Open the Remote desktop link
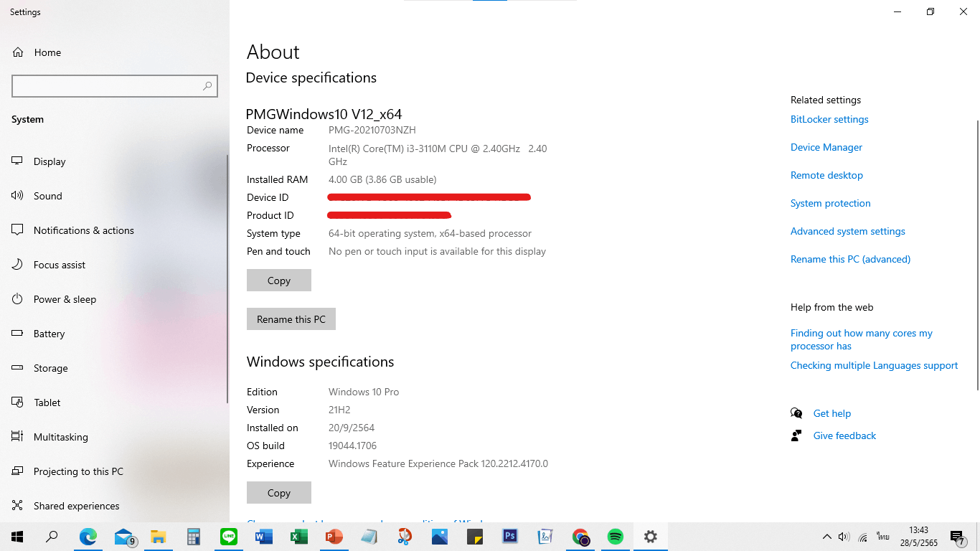This screenshot has height=551, width=980. click(x=826, y=175)
